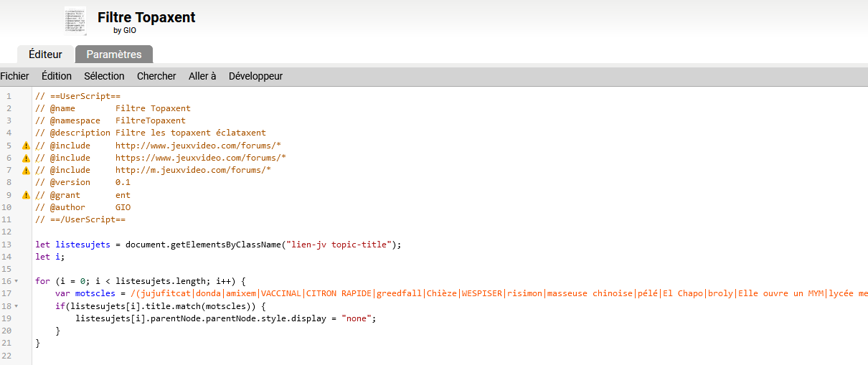Fold the if block at line 18
This screenshot has height=365, width=868.
(x=16, y=305)
